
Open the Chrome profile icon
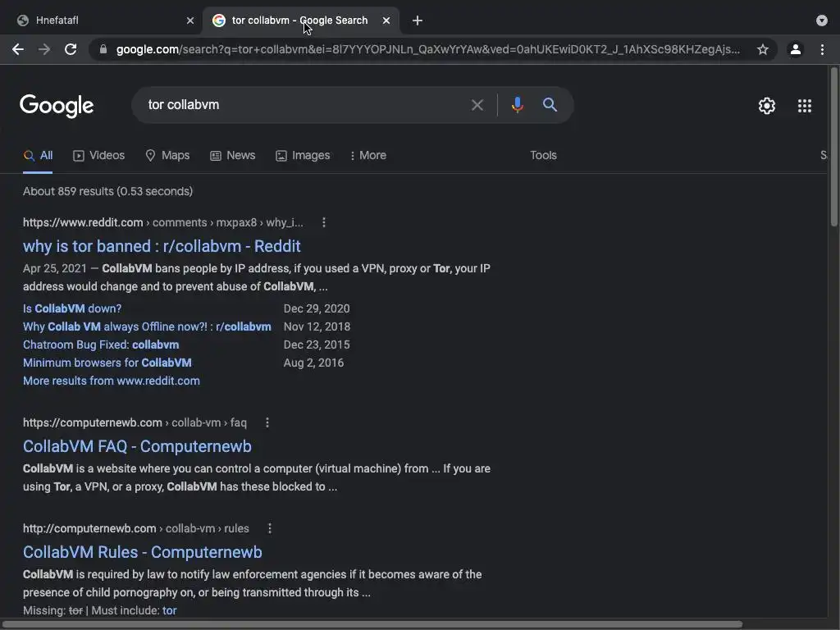point(796,49)
